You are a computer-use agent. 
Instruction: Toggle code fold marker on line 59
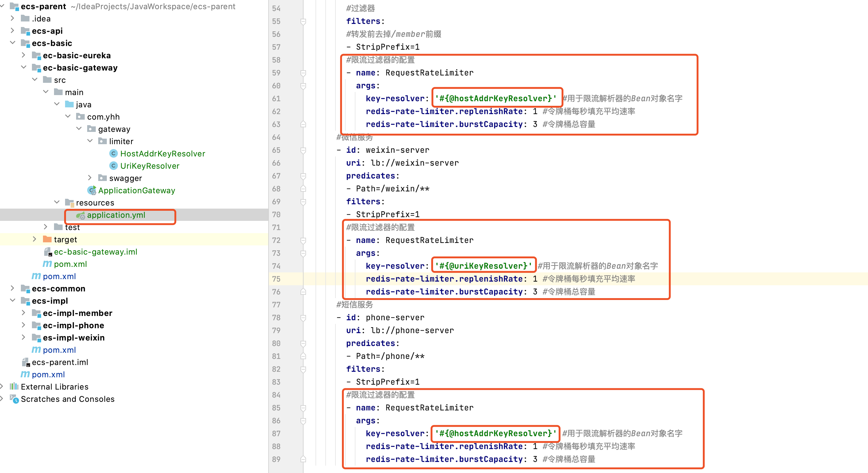(303, 73)
